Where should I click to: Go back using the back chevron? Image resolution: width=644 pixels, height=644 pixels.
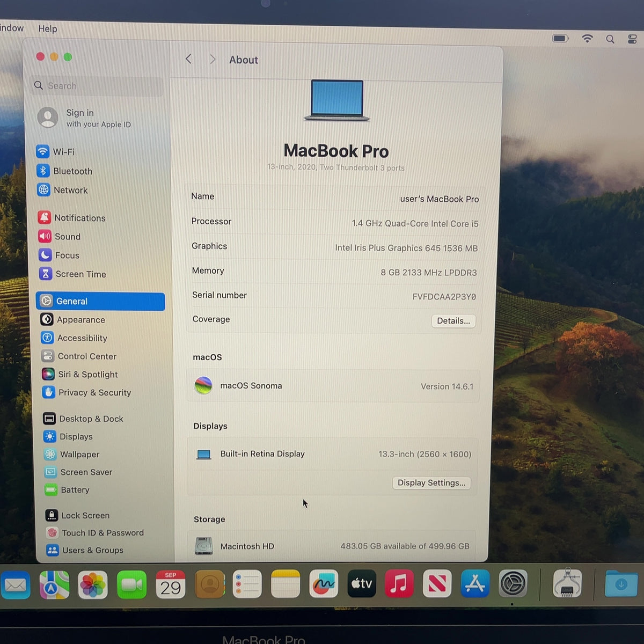188,59
